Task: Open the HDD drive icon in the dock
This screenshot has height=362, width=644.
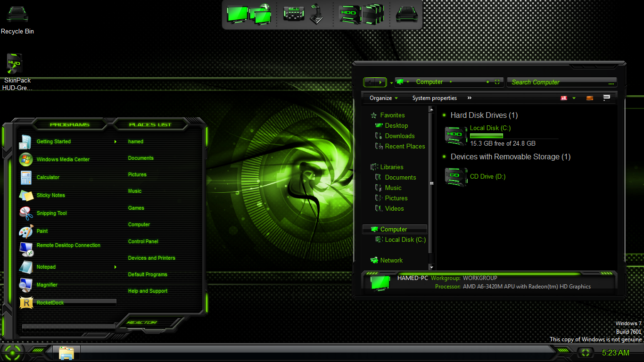Action: coord(350,14)
